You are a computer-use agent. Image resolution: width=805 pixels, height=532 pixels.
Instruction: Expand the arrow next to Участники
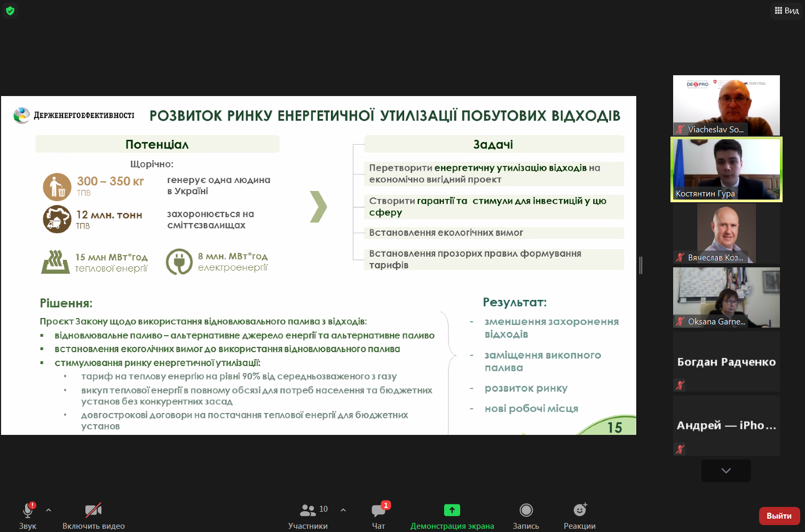[x=343, y=510]
